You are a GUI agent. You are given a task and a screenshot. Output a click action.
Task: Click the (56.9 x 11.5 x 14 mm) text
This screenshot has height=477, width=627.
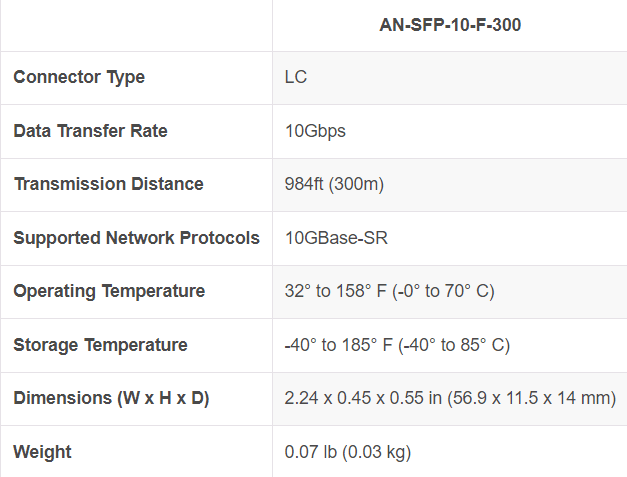532,398
